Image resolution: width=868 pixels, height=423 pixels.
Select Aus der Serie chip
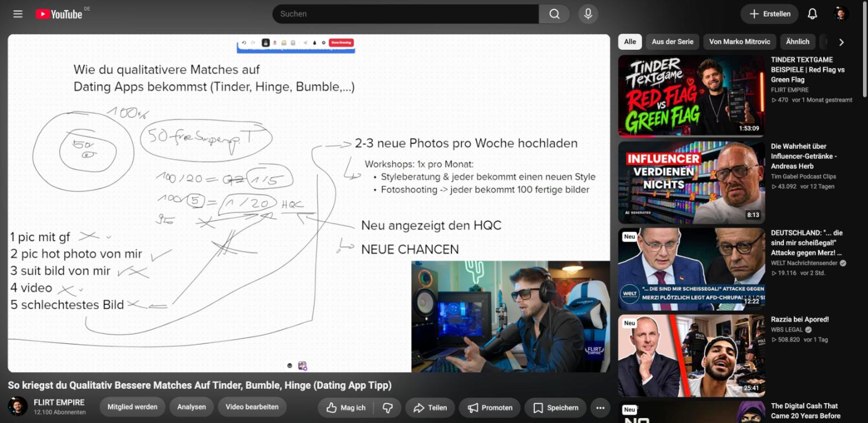pyautogui.click(x=673, y=41)
